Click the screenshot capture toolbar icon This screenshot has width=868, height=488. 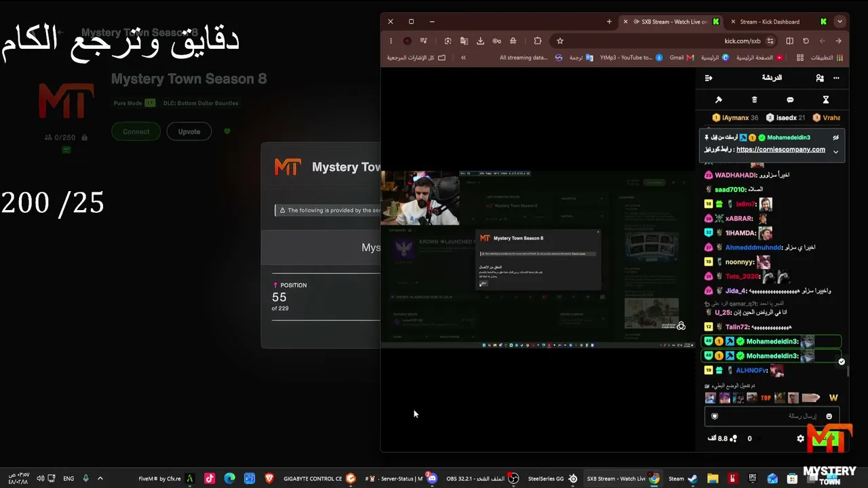(448, 41)
